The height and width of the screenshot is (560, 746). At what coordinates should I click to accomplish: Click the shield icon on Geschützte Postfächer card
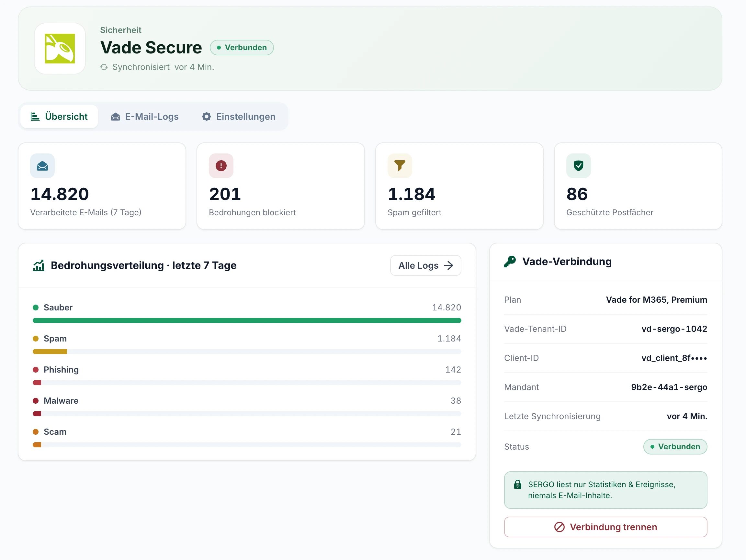(x=578, y=165)
